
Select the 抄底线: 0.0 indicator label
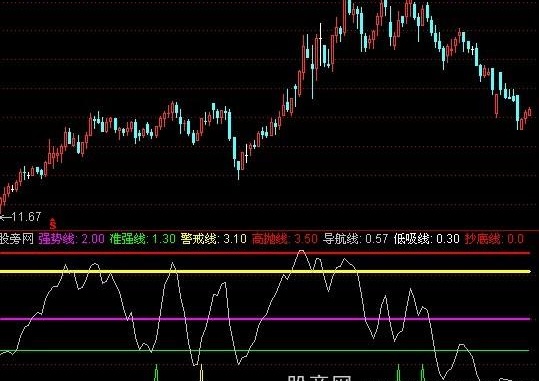click(494, 238)
